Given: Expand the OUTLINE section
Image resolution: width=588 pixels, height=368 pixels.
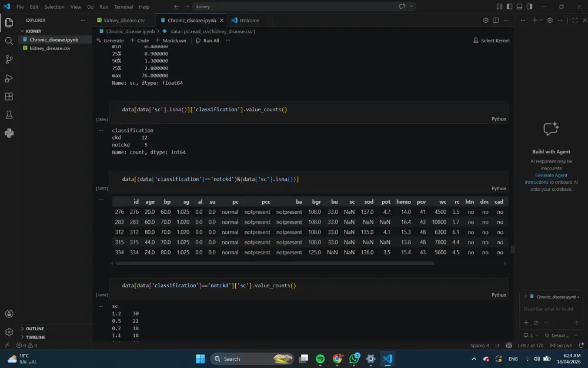Looking at the screenshot, I should (x=24, y=329).
